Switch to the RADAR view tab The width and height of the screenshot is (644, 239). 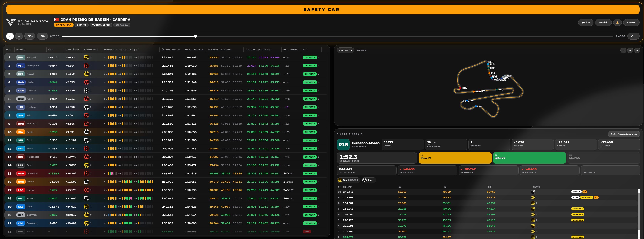362,50
